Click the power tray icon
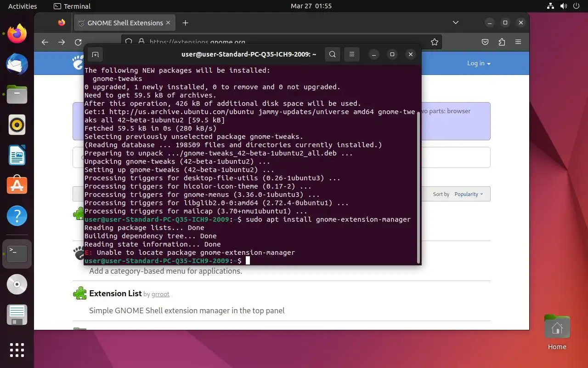This screenshot has height=368, width=588. click(x=577, y=6)
